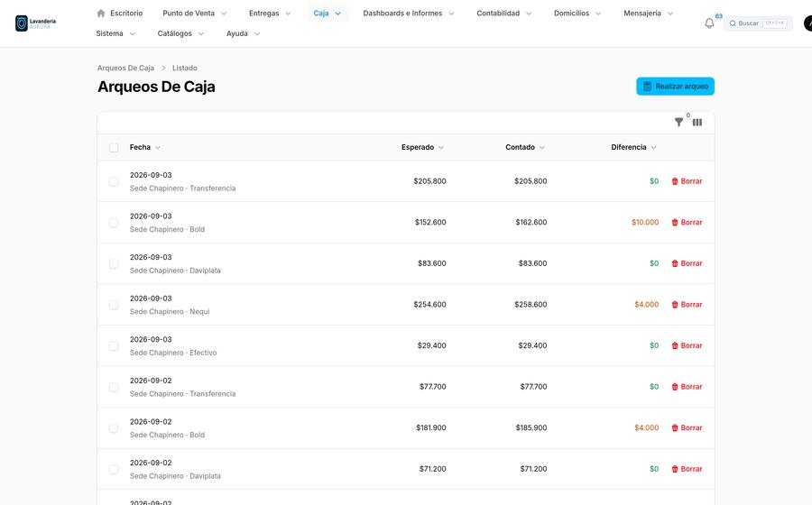812x505 pixels.
Task: Click the $4.000 difference in Nequi row
Action: (647, 304)
